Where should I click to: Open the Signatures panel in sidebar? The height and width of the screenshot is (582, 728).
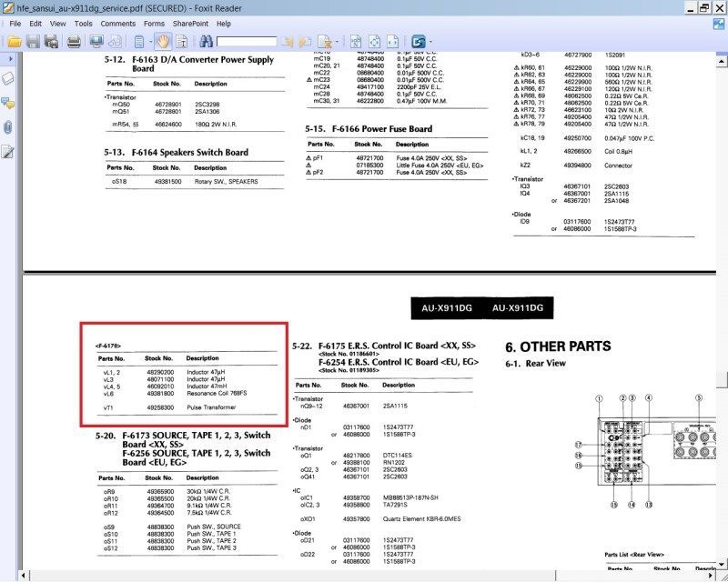pos(8,151)
